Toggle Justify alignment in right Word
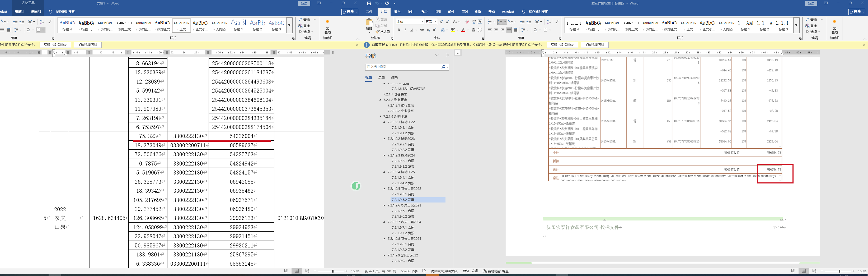The height and width of the screenshot is (276, 868). (509, 30)
